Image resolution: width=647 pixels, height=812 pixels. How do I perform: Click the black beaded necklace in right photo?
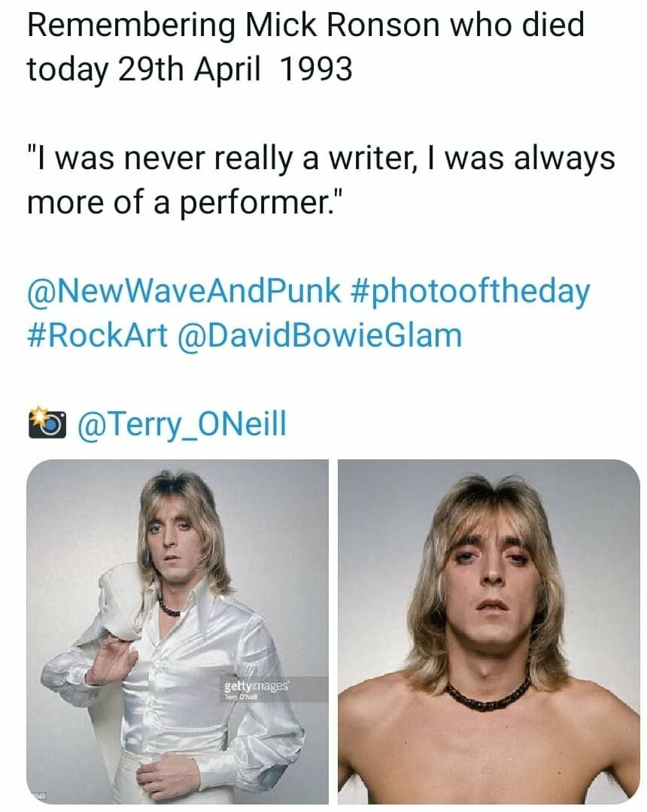[488, 695]
